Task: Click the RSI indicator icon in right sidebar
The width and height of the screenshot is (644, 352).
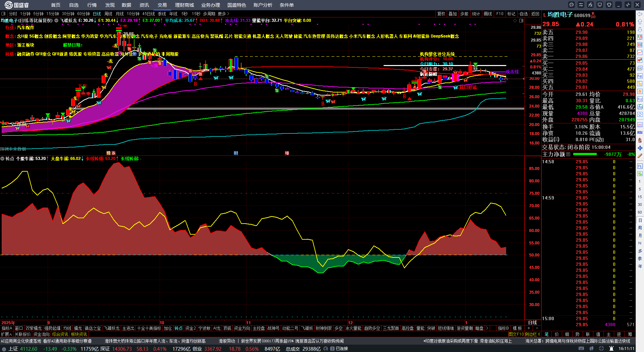Action: [640, 132]
